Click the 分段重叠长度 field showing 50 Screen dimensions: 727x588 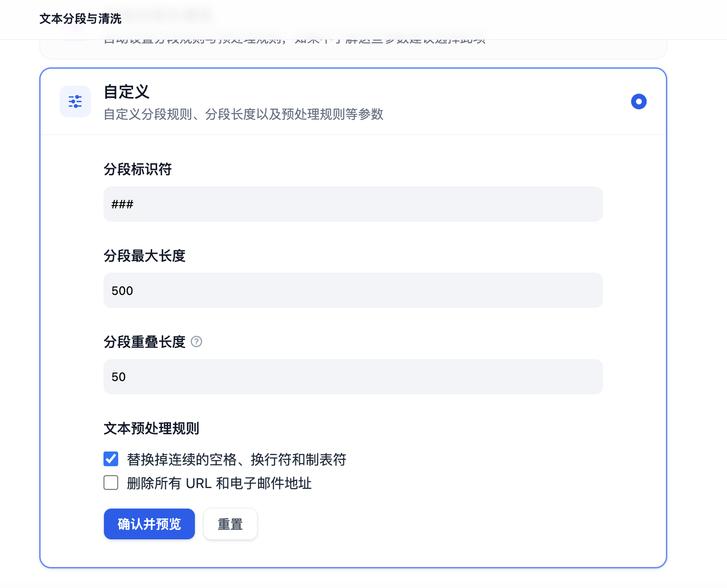[353, 377]
